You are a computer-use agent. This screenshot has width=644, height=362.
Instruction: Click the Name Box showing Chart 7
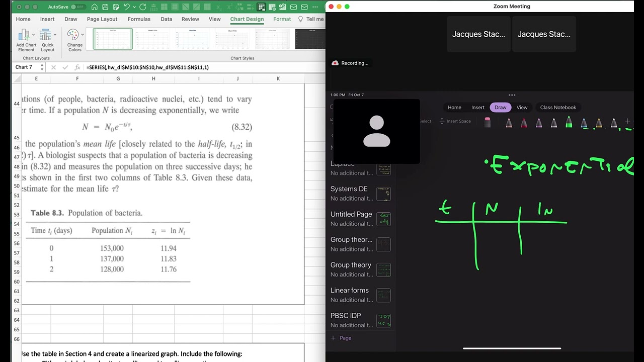(x=27, y=67)
